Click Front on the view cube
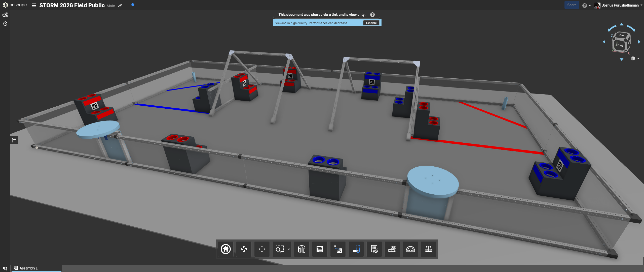This screenshot has height=272, width=644. [619, 45]
